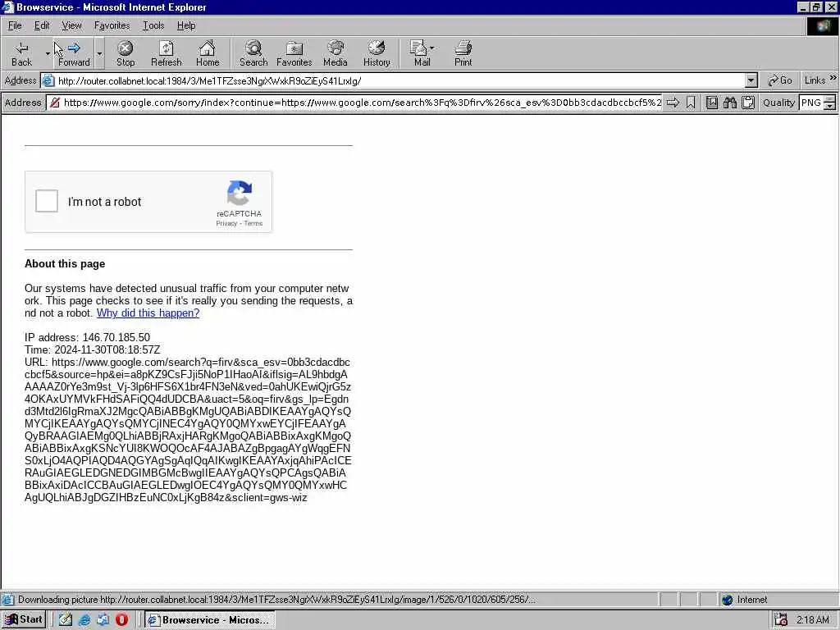Show the History toolbar icon
The width and height of the screenshot is (840, 630).
(377, 53)
